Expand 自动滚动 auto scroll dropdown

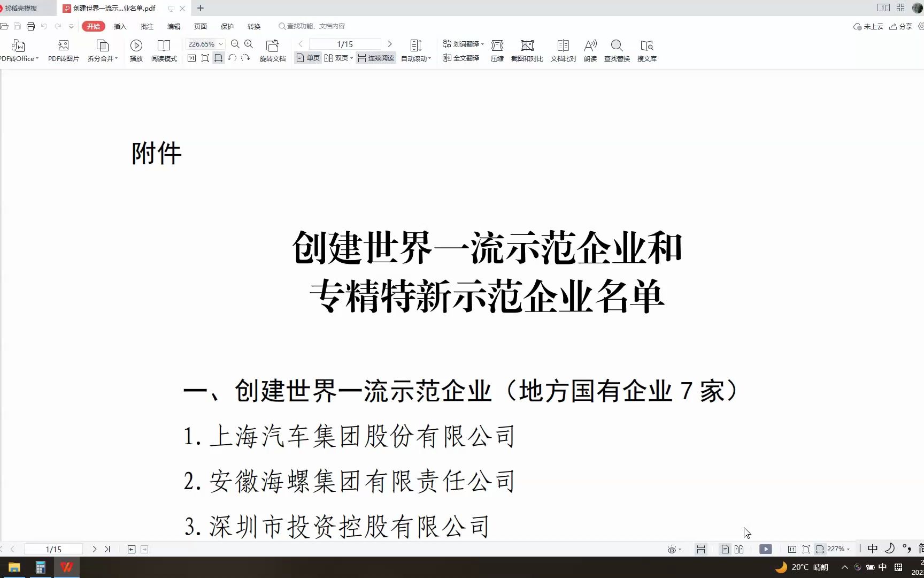[x=429, y=58]
